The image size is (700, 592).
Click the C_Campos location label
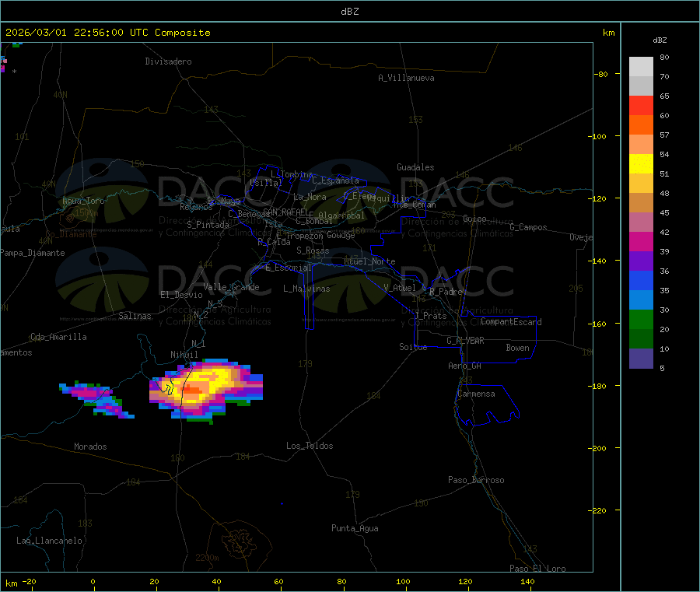[529, 227]
